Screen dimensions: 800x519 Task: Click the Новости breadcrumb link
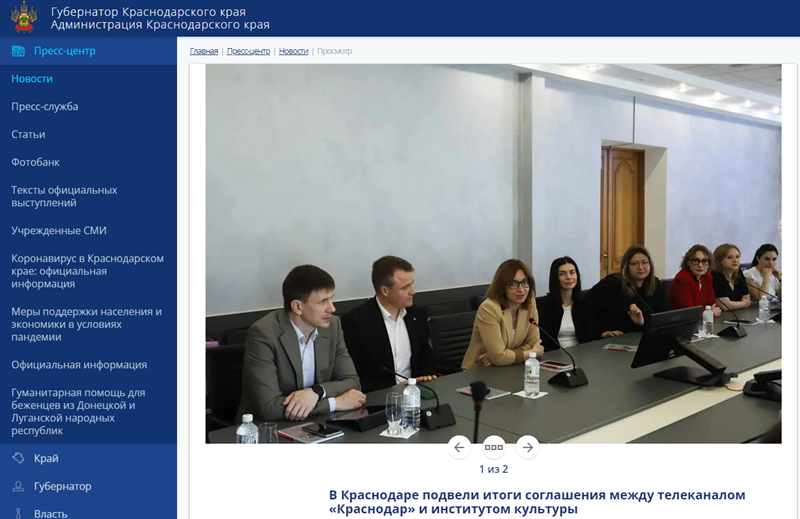click(x=293, y=51)
